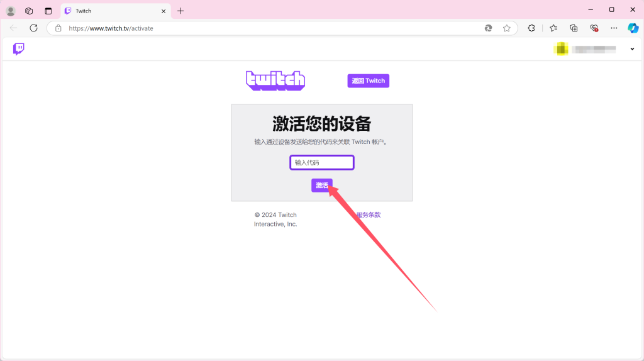Image resolution: width=644 pixels, height=361 pixels.
Task: Open the Extensions puzzle icon
Action: click(x=531, y=28)
